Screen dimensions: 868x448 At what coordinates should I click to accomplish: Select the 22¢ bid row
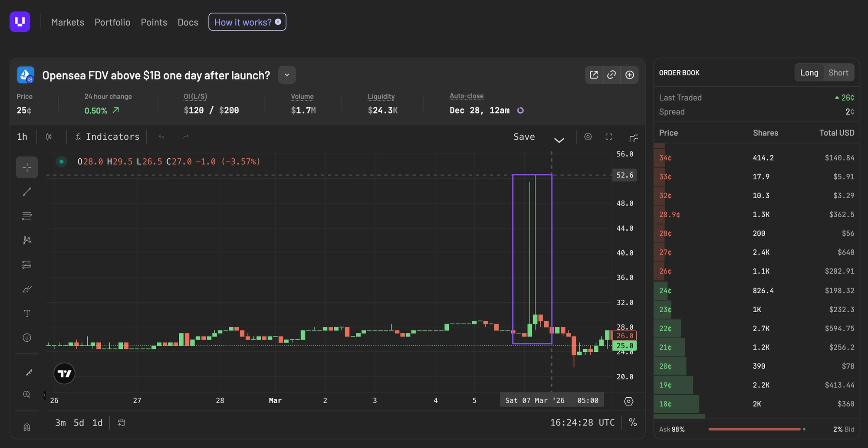756,328
